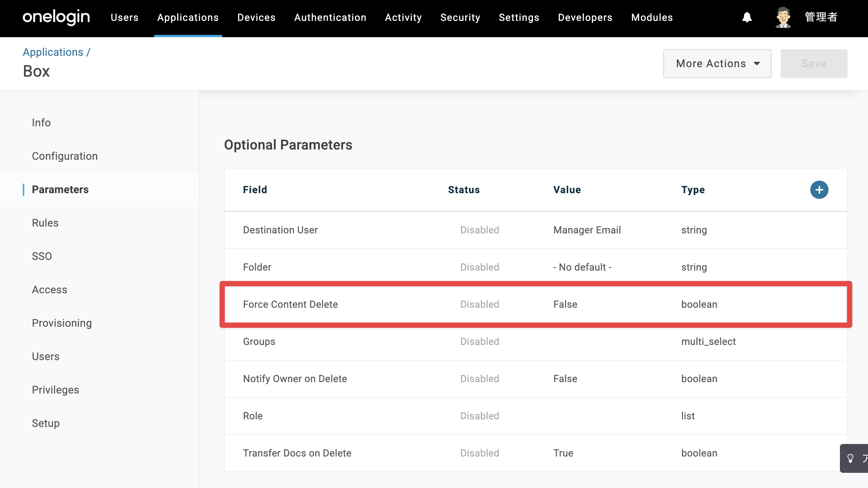Open the Folder parameter row
The image size is (868, 488).
point(536,267)
